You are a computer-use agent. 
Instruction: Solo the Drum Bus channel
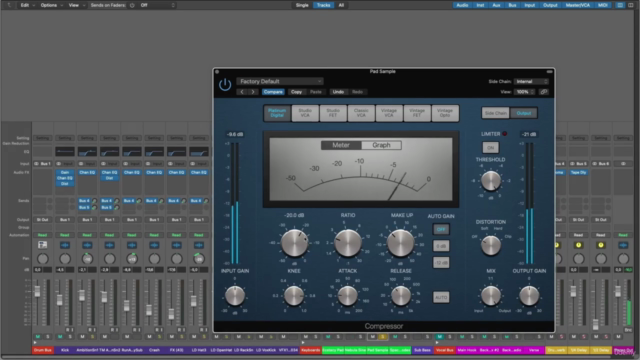click(x=48, y=337)
